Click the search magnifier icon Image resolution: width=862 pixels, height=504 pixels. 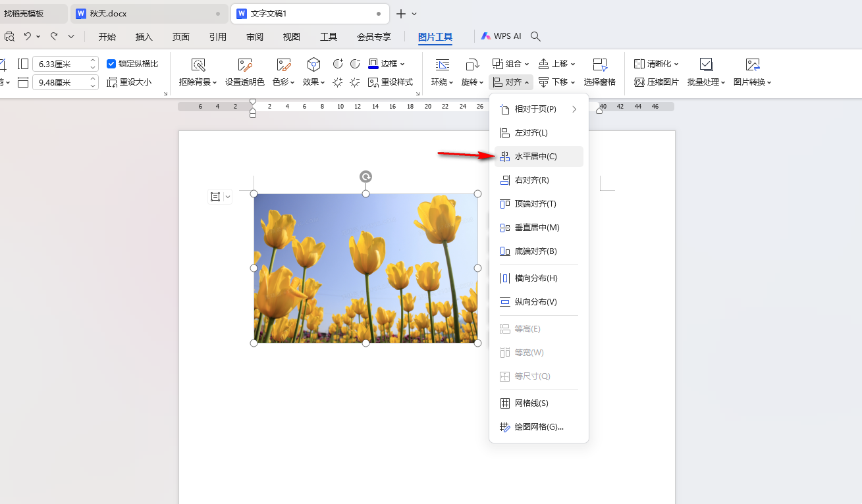coord(536,37)
